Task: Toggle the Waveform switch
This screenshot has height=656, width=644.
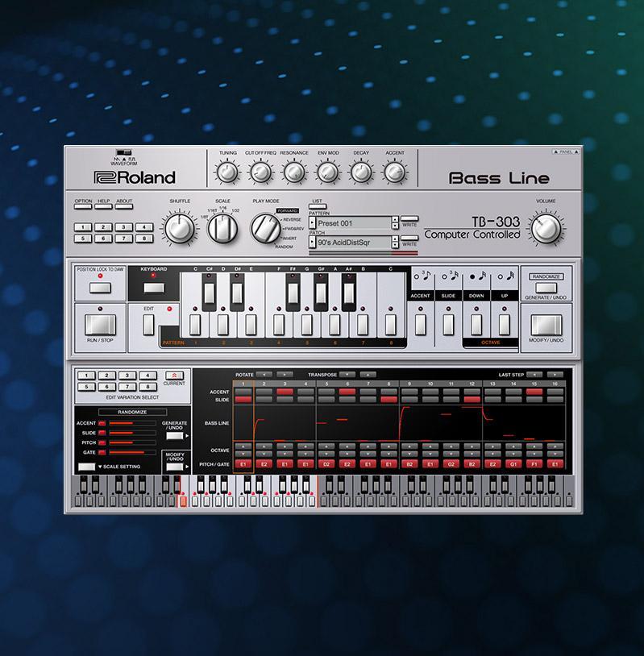Action: pos(123,152)
